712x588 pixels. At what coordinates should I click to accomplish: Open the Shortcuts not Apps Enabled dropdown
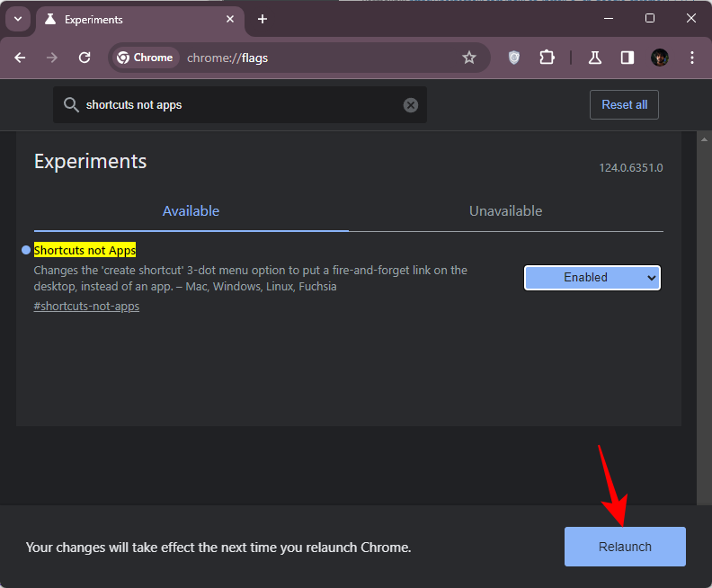tap(592, 278)
